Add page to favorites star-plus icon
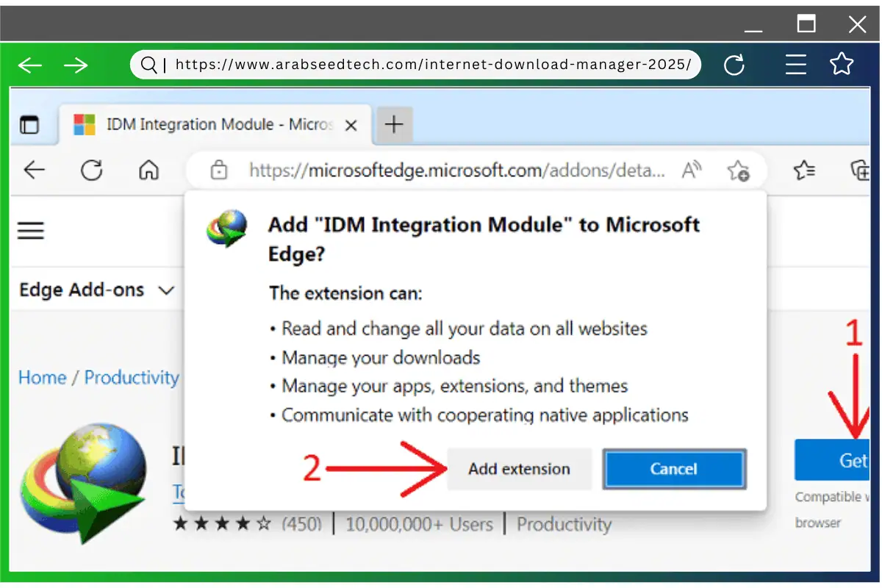The width and height of the screenshot is (882, 588). (738, 171)
